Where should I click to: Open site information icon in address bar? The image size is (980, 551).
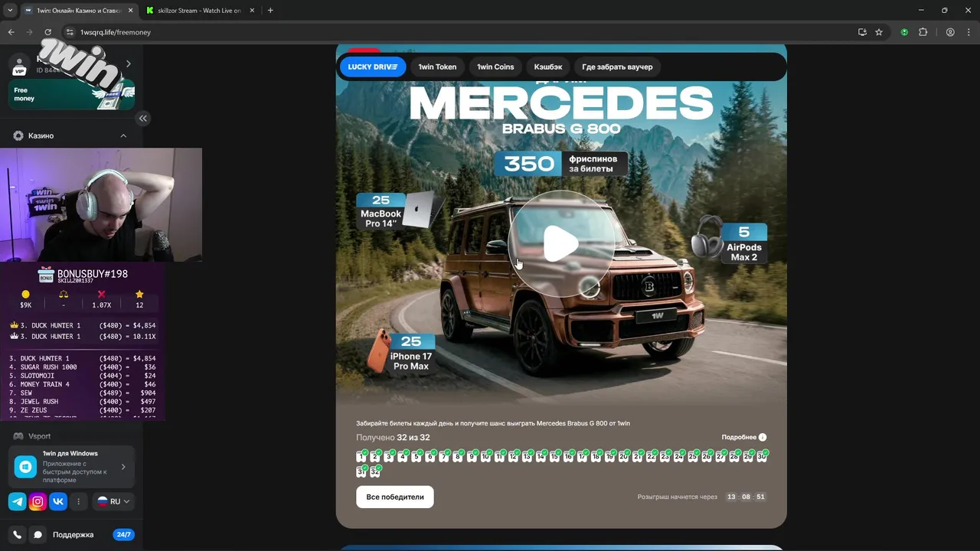click(x=70, y=32)
